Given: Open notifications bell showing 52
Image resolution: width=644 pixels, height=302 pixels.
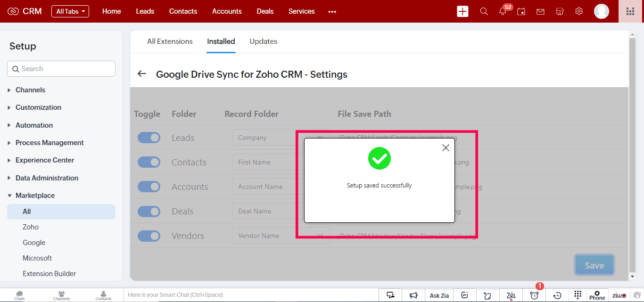Looking at the screenshot, I should click(503, 11).
